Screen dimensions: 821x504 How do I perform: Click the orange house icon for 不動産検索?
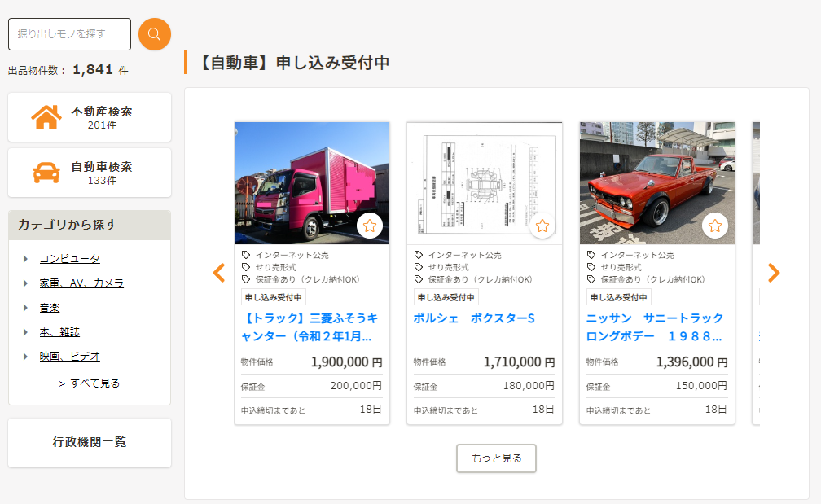pyautogui.click(x=46, y=117)
